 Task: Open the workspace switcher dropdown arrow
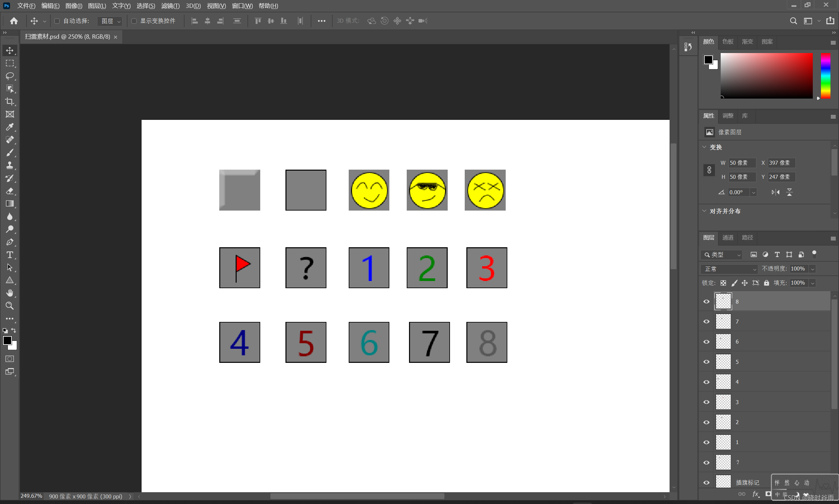tap(819, 21)
